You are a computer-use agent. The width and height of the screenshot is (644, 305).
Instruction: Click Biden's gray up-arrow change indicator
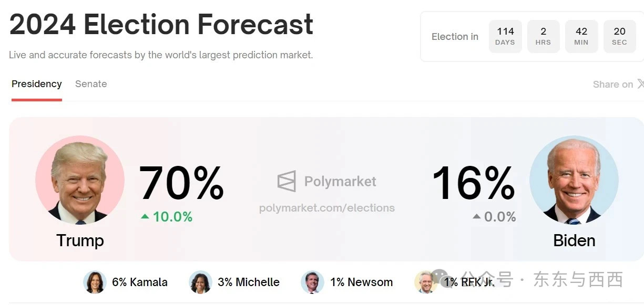pos(476,216)
